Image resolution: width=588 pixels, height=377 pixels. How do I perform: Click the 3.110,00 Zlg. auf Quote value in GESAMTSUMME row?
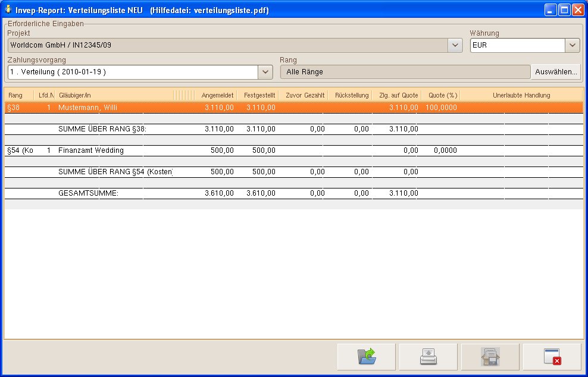coord(404,193)
